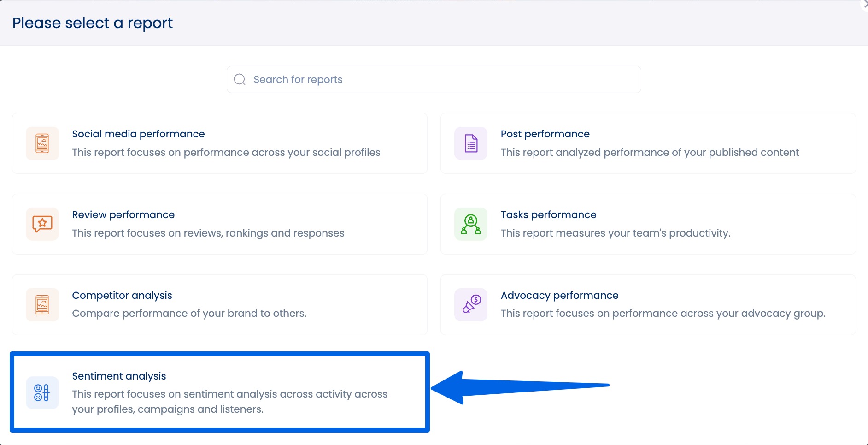Screen dimensions: 868x445
Task: Click the Search for reports field
Action: (x=433, y=79)
